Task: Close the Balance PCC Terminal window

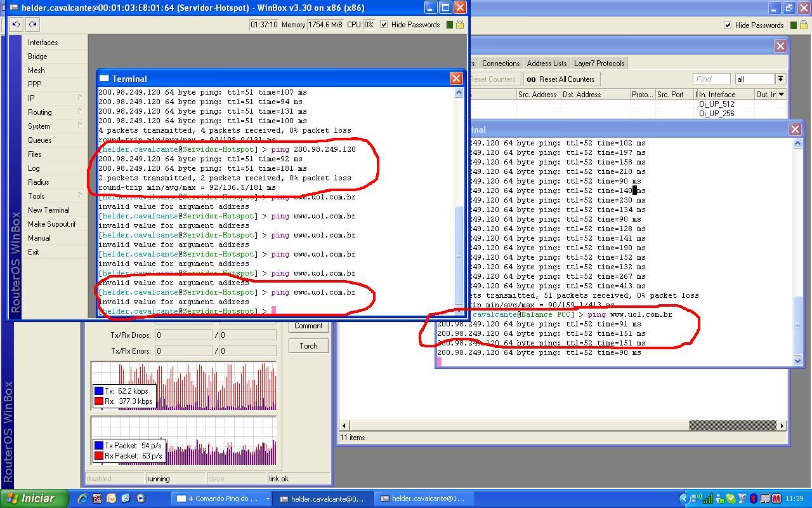Action: point(795,129)
